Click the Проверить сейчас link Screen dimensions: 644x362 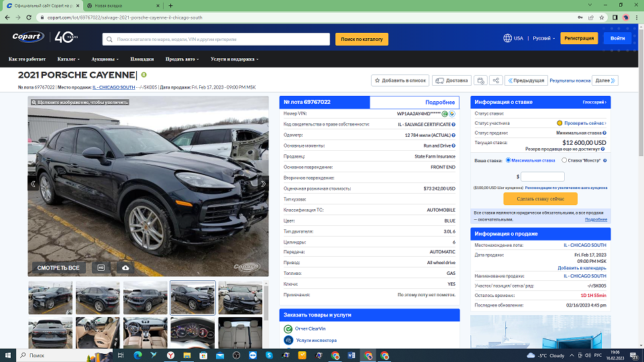585,123
